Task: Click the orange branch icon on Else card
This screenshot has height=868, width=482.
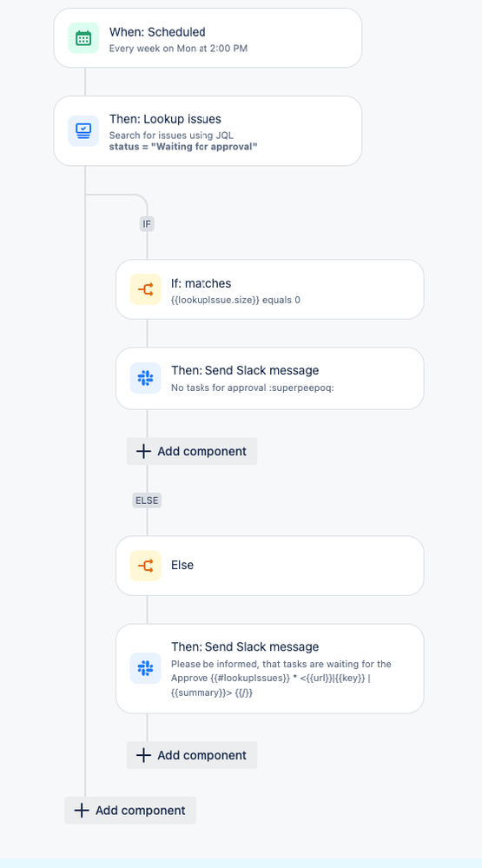Action: click(146, 566)
